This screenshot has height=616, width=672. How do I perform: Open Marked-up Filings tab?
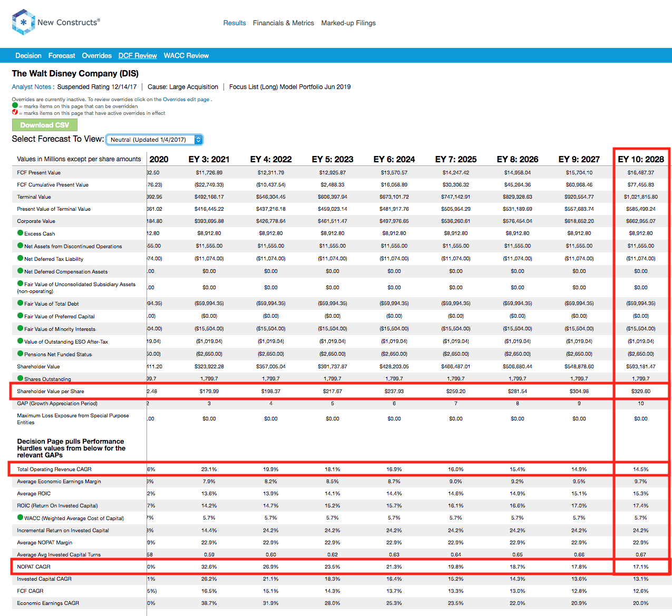348,23
